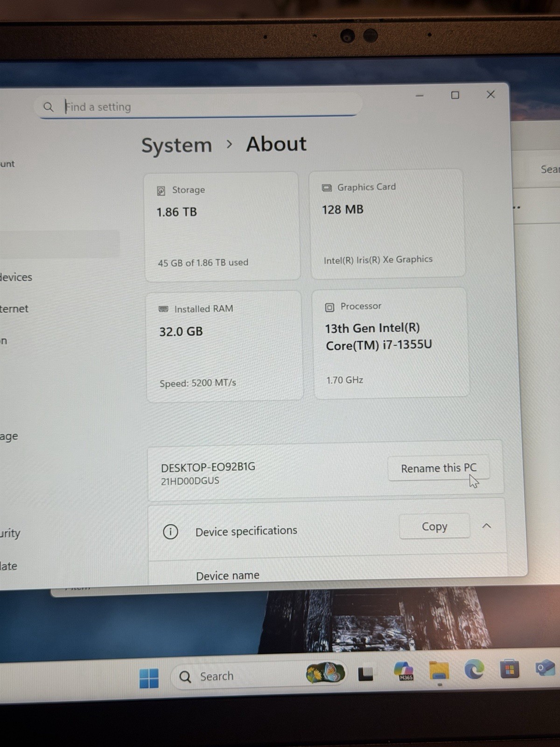The width and height of the screenshot is (560, 747).
Task: Open the Installed RAM card
Action: pyautogui.click(x=224, y=346)
